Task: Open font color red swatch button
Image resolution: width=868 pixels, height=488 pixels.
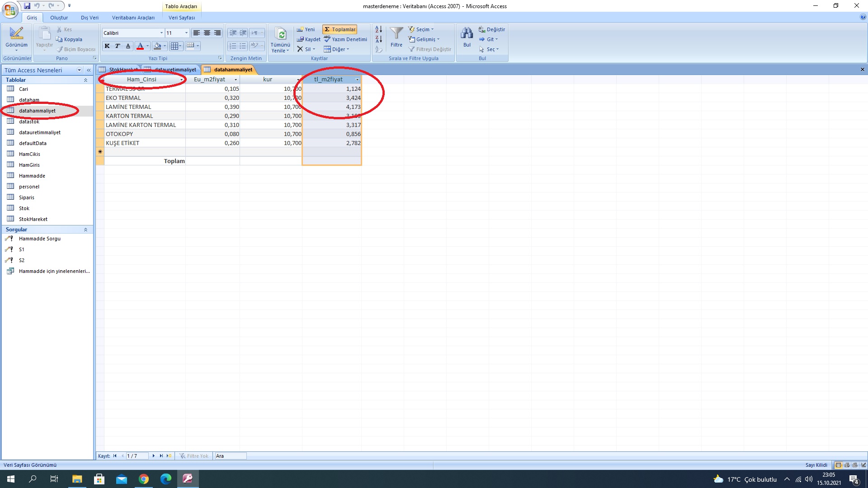Action: point(140,46)
